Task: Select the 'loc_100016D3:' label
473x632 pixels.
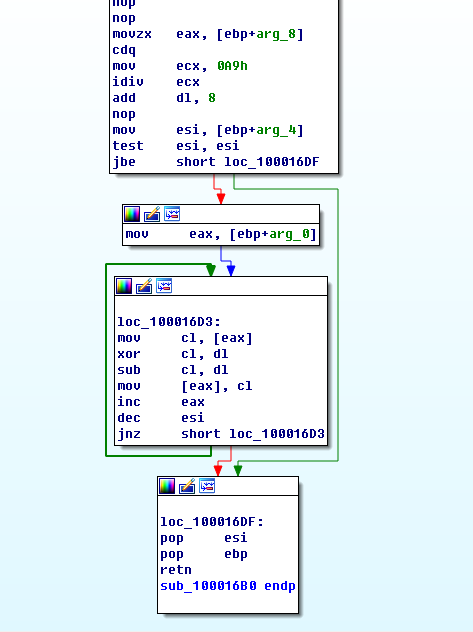Action: coord(169,322)
